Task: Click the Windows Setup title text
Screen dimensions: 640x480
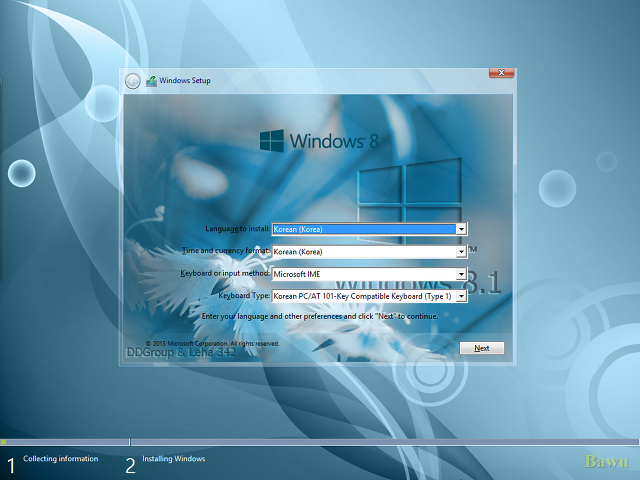Action: pyautogui.click(x=185, y=80)
